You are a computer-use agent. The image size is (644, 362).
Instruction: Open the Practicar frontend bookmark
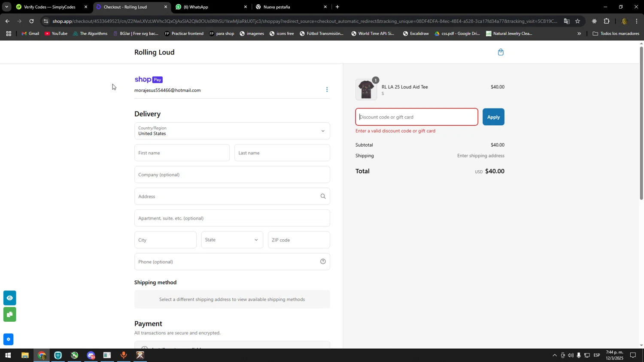tap(184, 33)
